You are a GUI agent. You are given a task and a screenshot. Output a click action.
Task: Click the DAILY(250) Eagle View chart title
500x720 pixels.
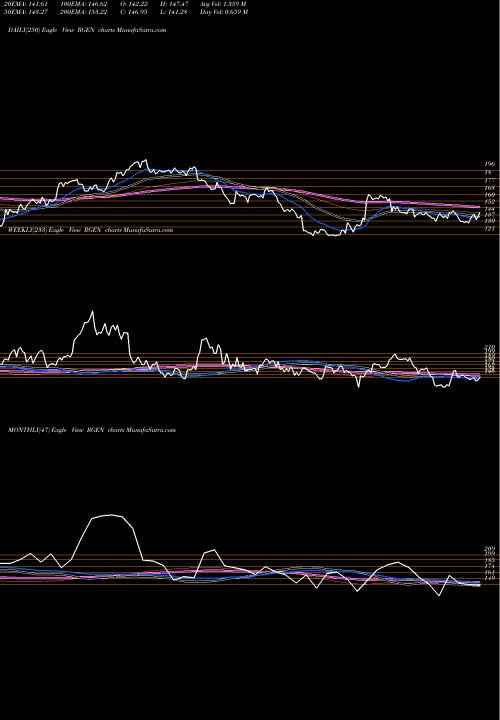point(87,30)
